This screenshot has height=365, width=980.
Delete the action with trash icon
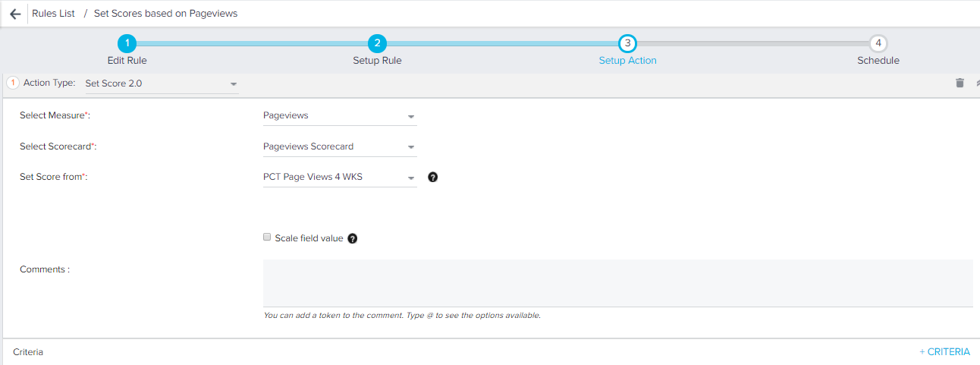[960, 83]
